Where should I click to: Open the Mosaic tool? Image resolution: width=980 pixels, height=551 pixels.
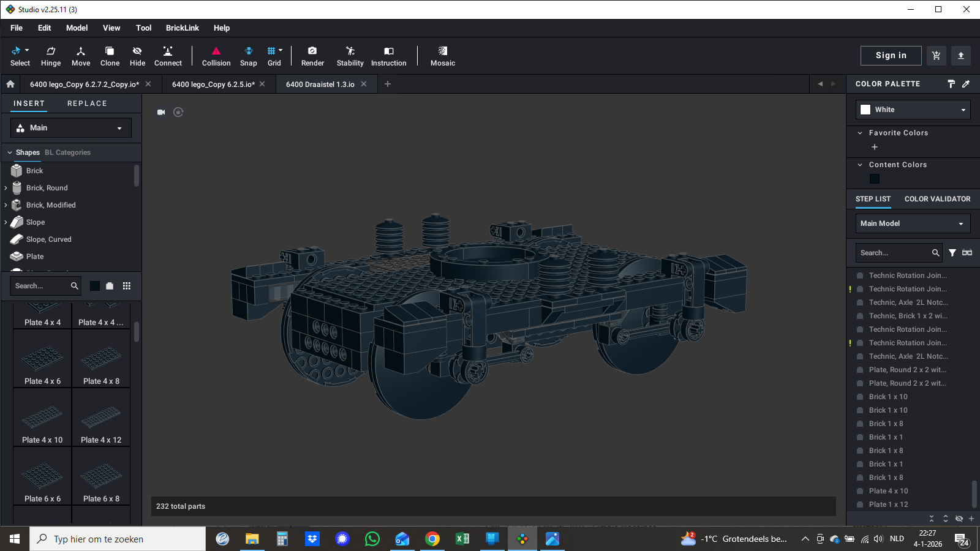442,56
